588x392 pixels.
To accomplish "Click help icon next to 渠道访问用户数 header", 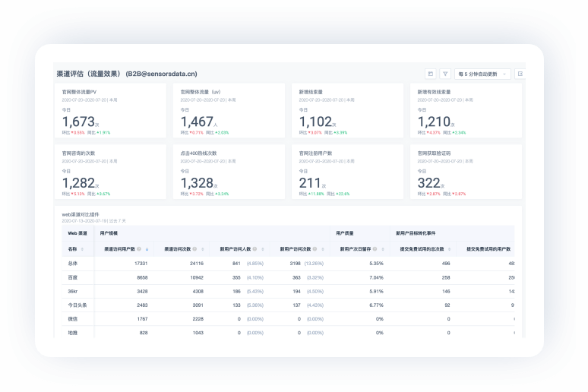I will [x=140, y=248].
